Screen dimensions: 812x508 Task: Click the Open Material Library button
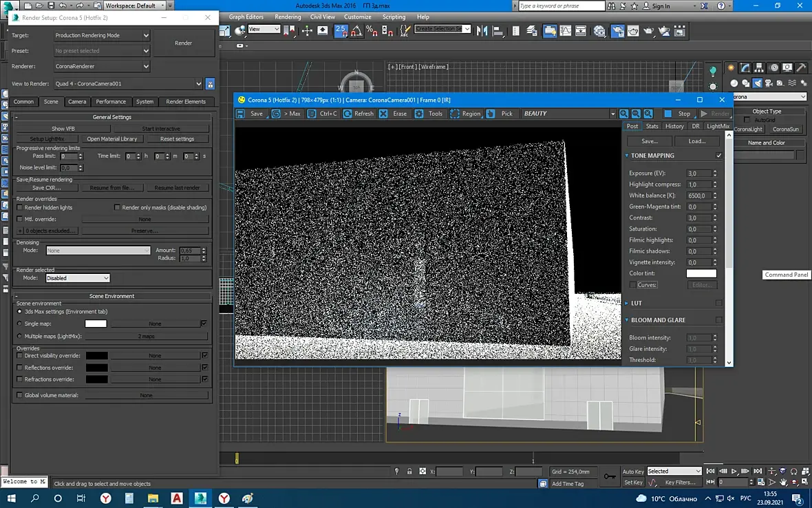[x=112, y=139]
